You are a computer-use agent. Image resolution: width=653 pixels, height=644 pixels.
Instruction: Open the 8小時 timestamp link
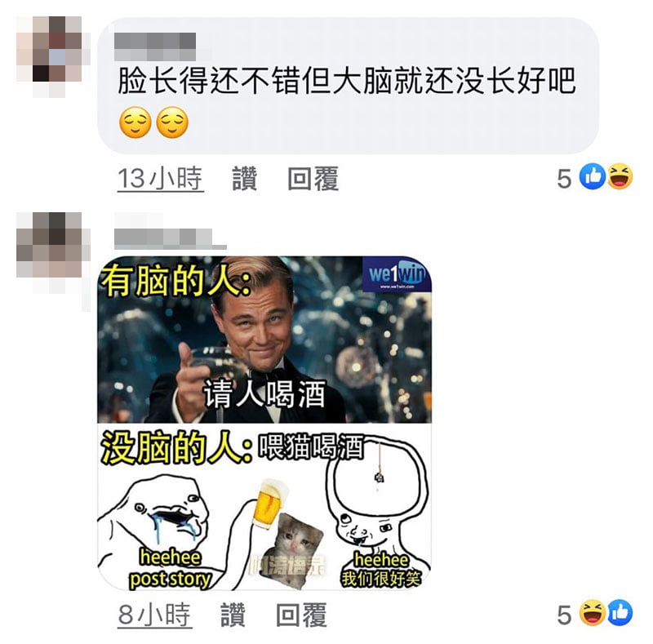click(154, 615)
